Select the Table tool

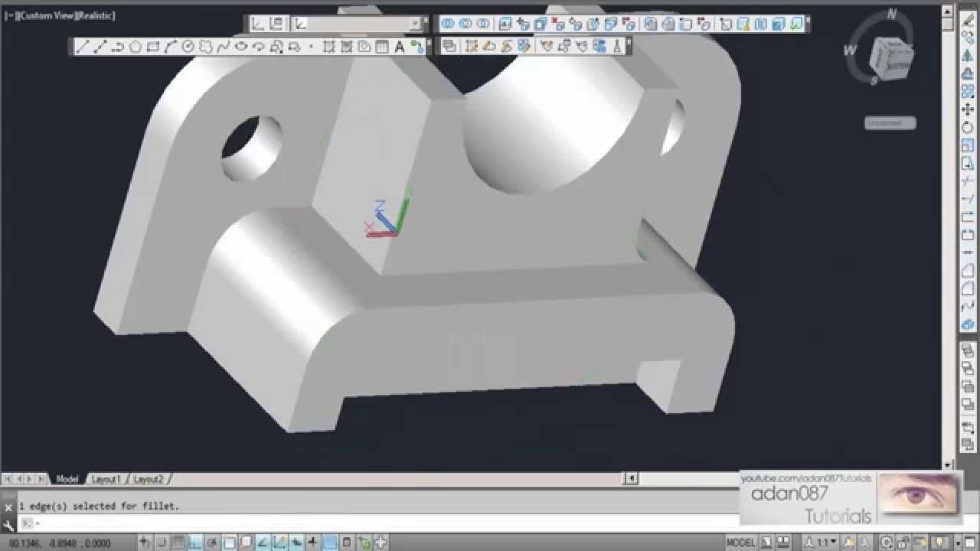coord(382,47)
